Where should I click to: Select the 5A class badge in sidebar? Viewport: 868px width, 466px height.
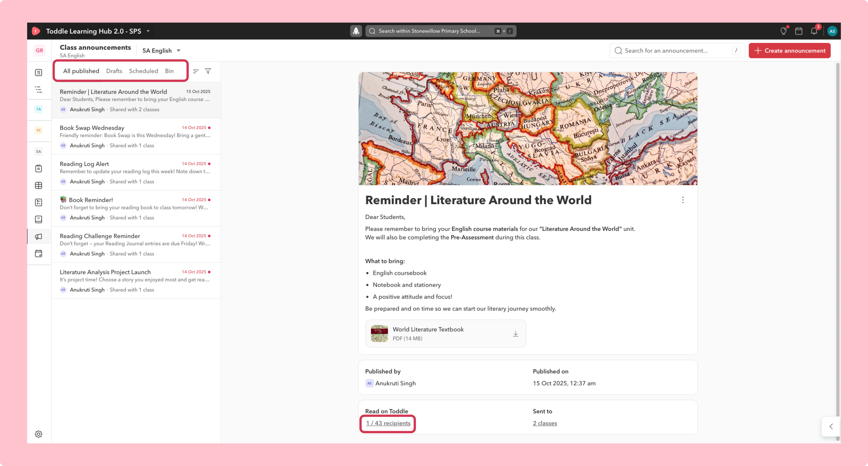click(39, 152)
